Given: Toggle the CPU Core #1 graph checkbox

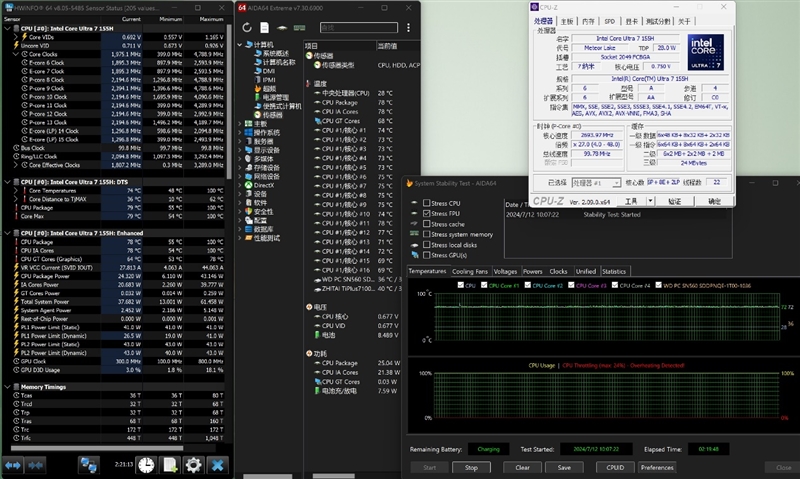Looking at the screenshot, I should [484, 285].
